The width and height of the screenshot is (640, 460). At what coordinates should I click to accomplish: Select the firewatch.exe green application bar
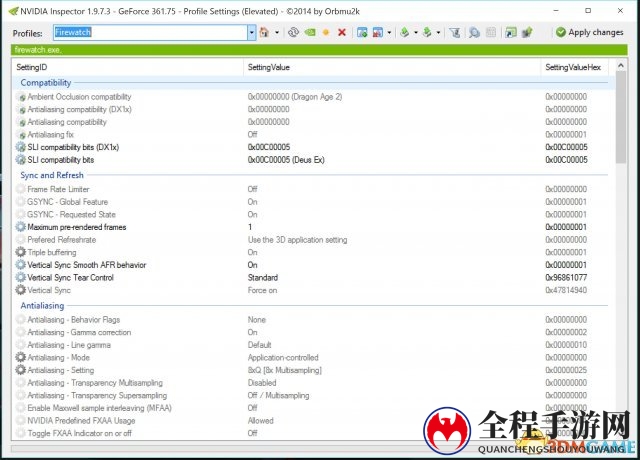click(x=319, y=50)
